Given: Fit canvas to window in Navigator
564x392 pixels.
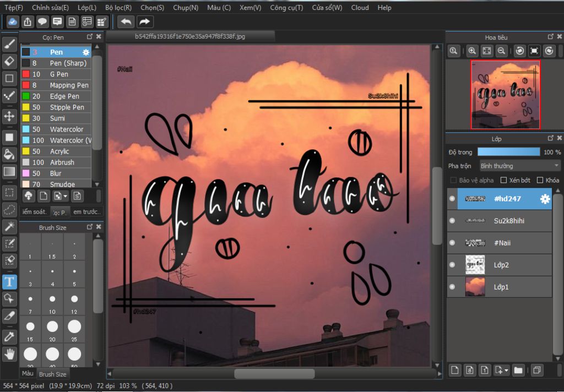Looking at the screenshot, I should [x=487, y=51].
